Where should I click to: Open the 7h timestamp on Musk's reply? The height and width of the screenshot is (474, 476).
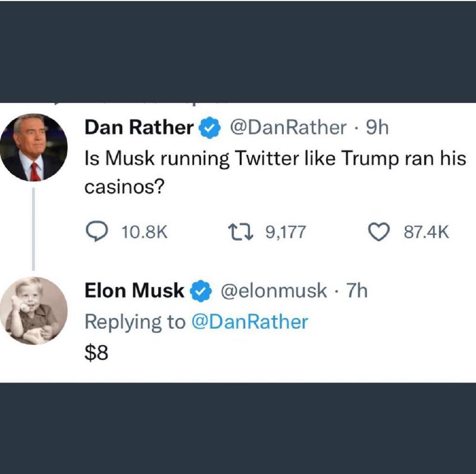tap(357, 291)
